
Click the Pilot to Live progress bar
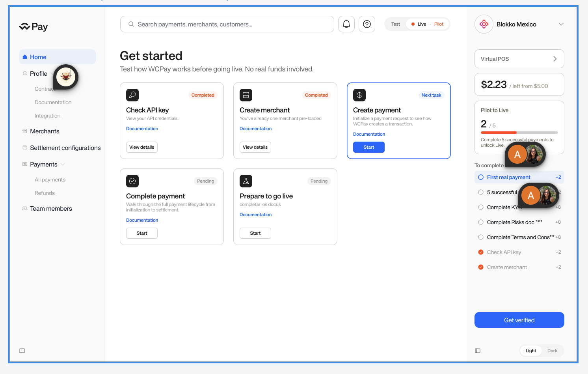(519, 133)
